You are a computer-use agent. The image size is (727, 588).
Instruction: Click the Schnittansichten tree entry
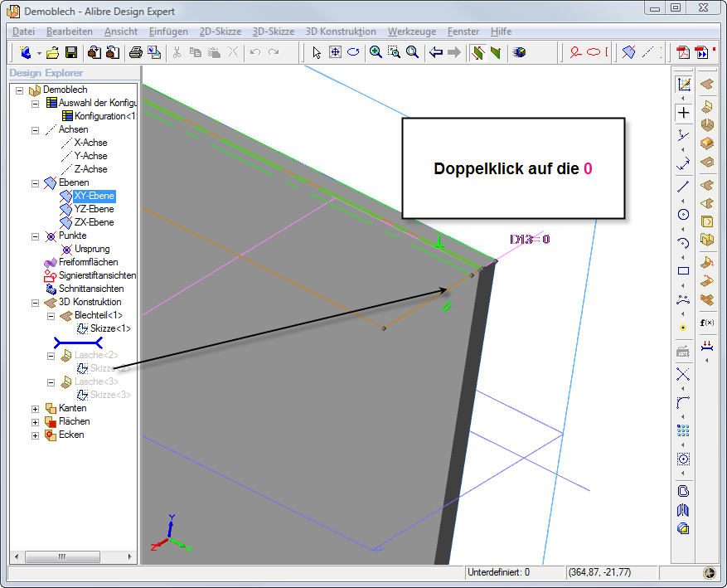91,289
